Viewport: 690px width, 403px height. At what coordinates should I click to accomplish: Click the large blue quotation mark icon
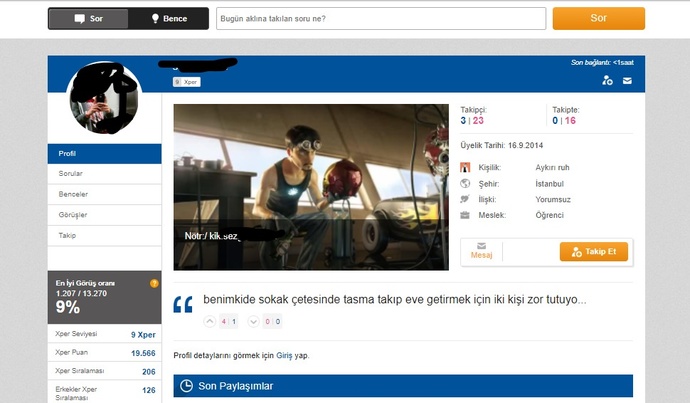183,304
